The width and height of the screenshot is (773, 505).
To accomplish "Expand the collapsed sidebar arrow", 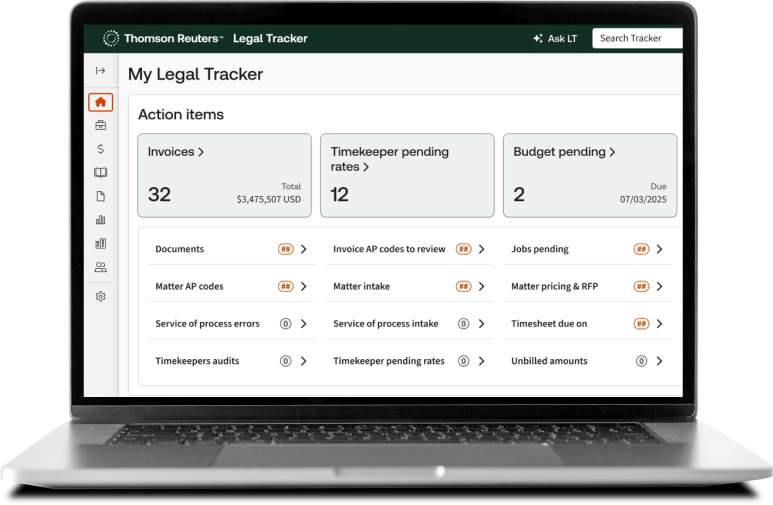I will [100, 71].
